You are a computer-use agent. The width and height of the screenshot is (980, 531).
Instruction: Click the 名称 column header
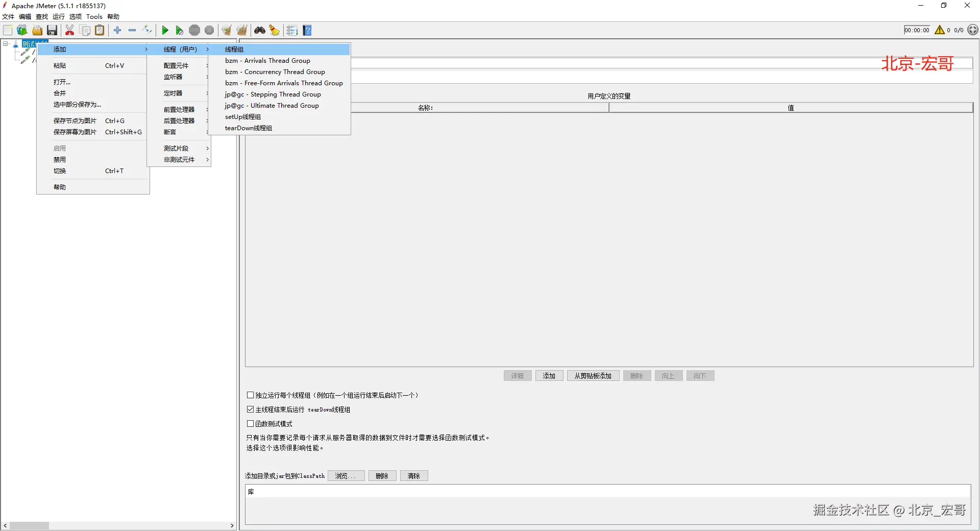[x=427, y=108]
